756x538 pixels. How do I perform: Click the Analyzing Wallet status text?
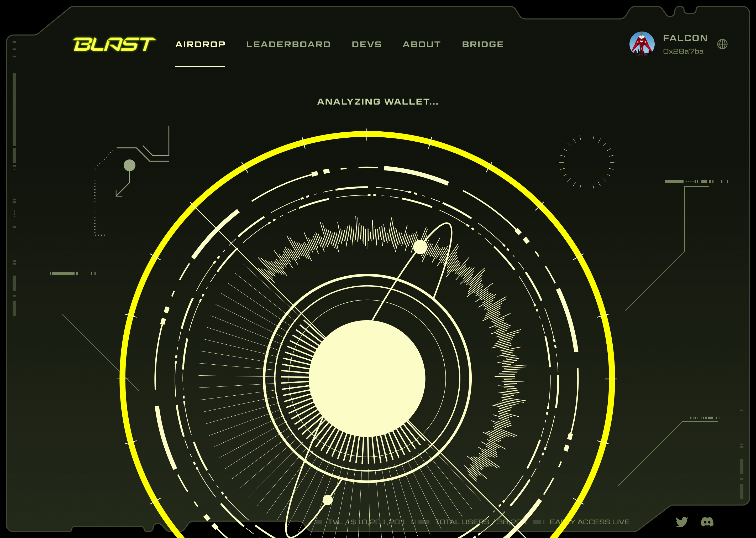pos(378,102)
